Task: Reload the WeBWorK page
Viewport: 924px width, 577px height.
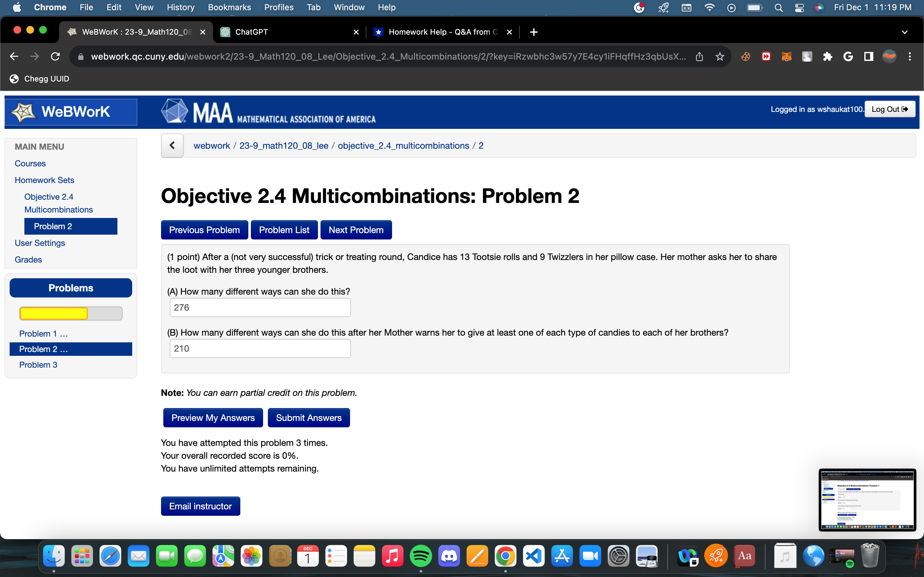Action: 56,56
